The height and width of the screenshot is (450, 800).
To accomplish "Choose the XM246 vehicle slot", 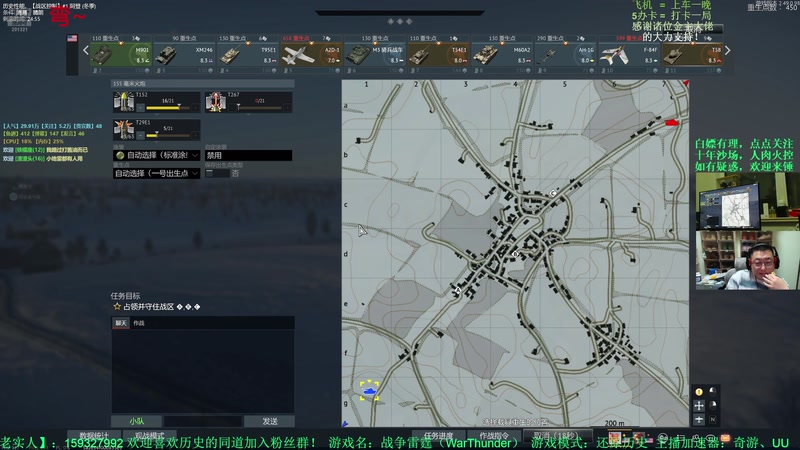I will 184,55.
